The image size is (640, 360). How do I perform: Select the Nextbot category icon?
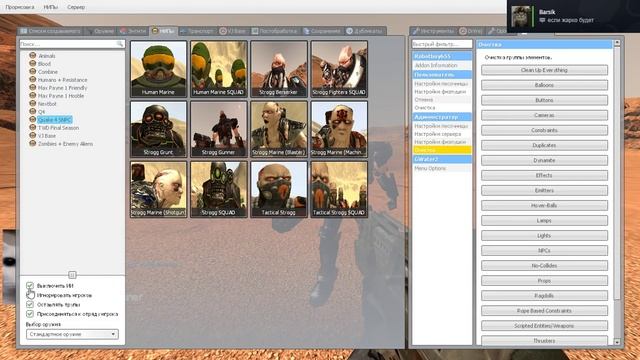[33, 103]
